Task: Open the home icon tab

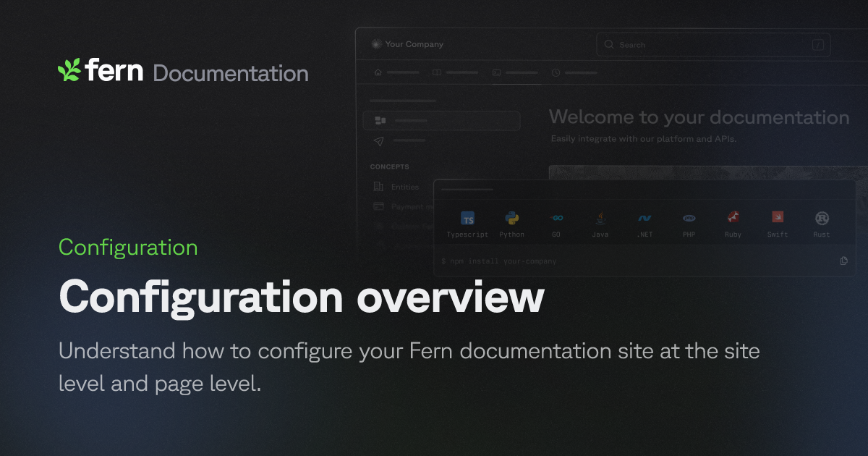Action: pos(378,72)
